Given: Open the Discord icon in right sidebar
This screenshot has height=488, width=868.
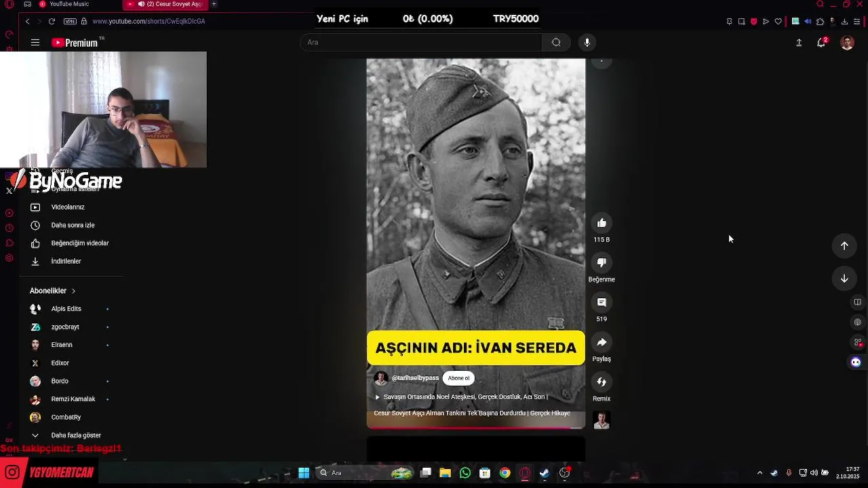Looking at the screenshot, I should [x=856, y=362].
